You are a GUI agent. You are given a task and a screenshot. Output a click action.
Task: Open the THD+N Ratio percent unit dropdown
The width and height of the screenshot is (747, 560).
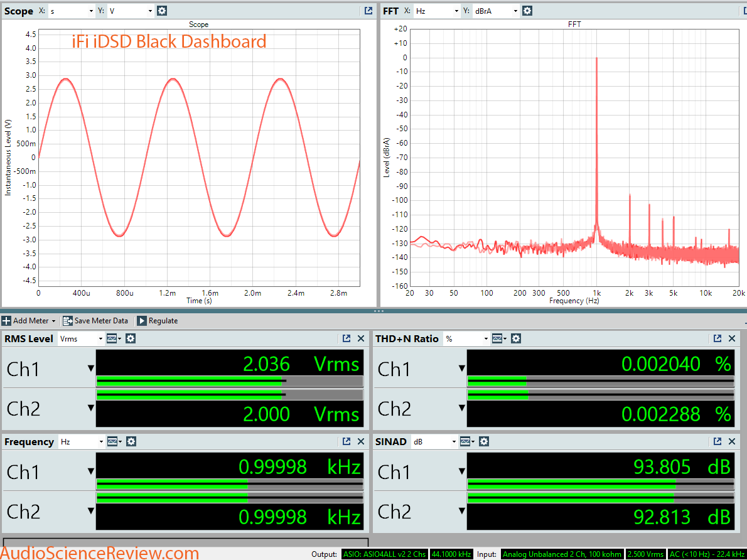coord(466,338)
